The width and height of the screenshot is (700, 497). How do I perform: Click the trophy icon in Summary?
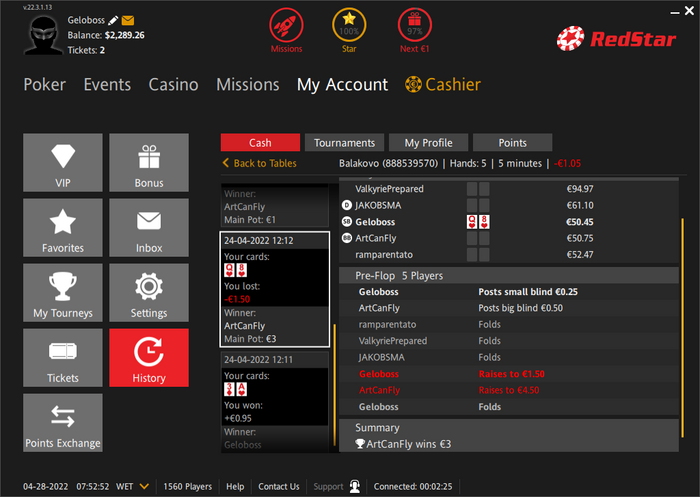point(360,444)
